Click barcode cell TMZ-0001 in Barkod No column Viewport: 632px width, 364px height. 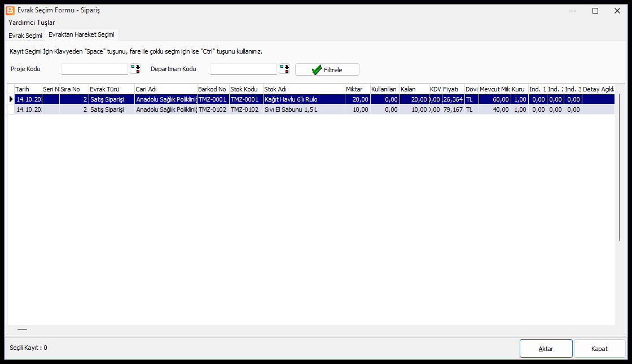(213, 99)
